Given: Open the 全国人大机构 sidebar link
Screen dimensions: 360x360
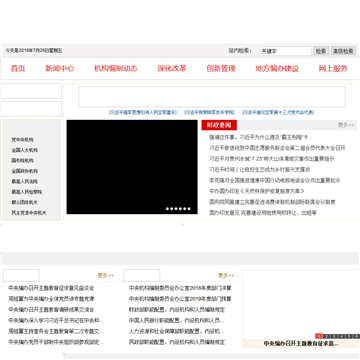Looking at the screenshot, I should (x=25, y=150).
